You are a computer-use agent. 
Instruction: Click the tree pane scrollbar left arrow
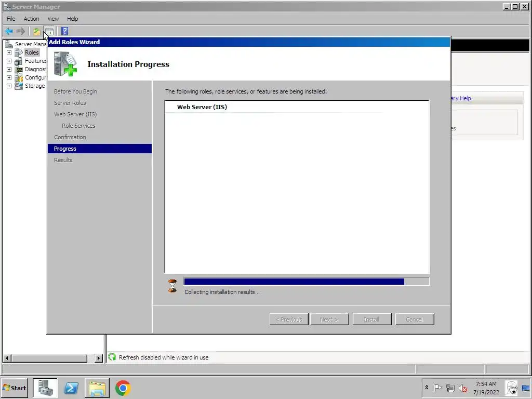7,358
